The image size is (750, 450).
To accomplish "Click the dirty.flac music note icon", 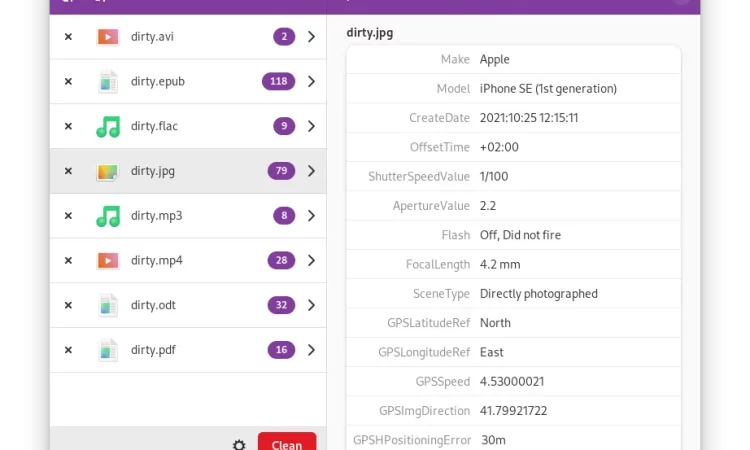I will point(108,126).
